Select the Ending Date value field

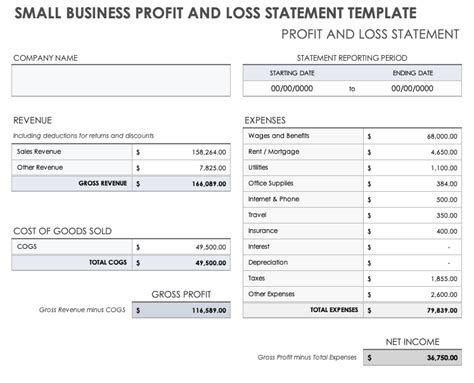412,89
